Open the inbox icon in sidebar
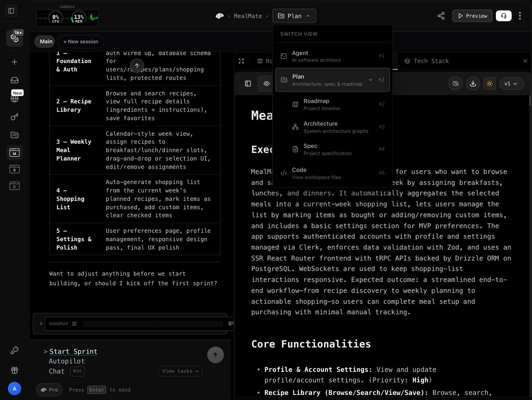This screenshot has width=532, height=400. pos(15,80)
